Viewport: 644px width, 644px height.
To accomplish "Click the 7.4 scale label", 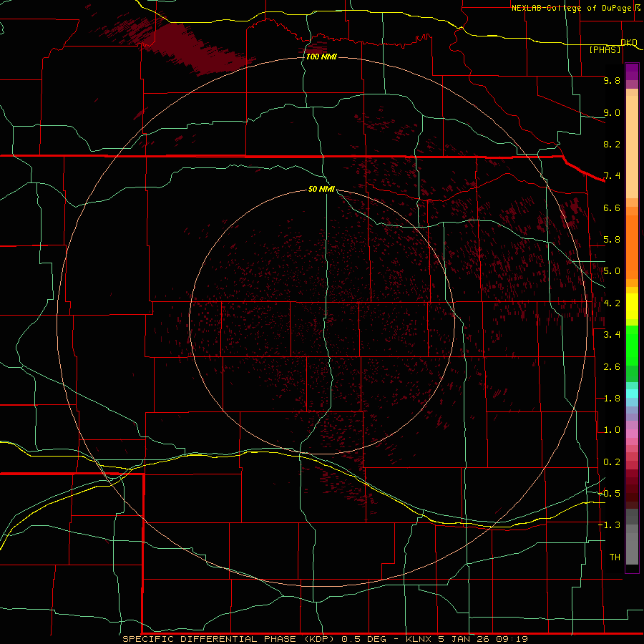I will [x=612, y=176].
